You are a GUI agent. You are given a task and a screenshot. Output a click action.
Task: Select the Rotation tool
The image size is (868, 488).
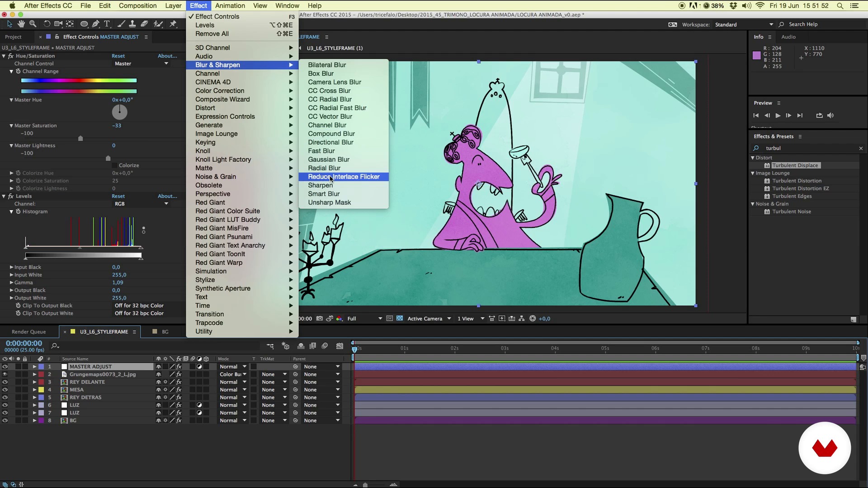(47, 24)
